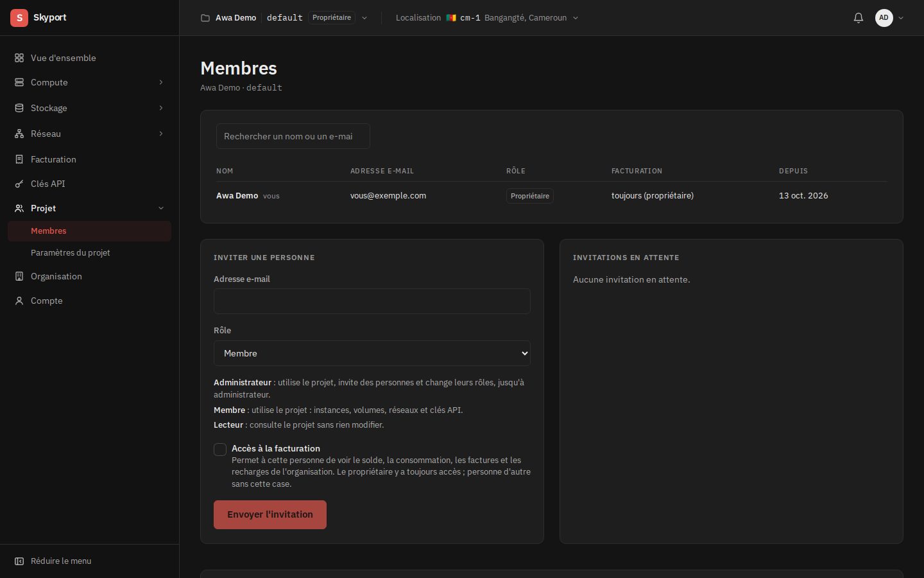924x578 pixels.
Task: Click the Clés API key icon
Action: 19,184
